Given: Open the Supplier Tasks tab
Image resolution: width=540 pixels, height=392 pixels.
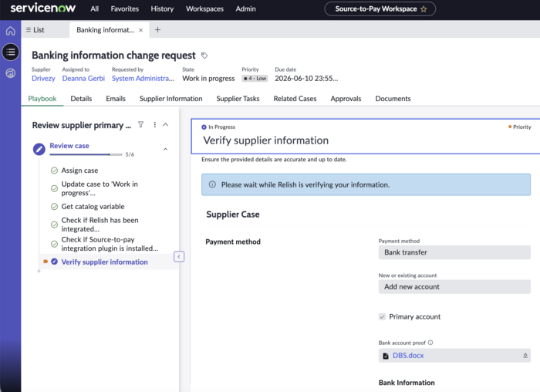Looking at the screenshot, I should click(238, 99).
